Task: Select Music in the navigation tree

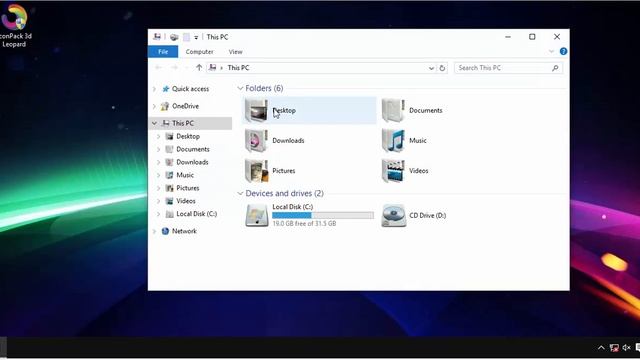Action: coord(185,175)
